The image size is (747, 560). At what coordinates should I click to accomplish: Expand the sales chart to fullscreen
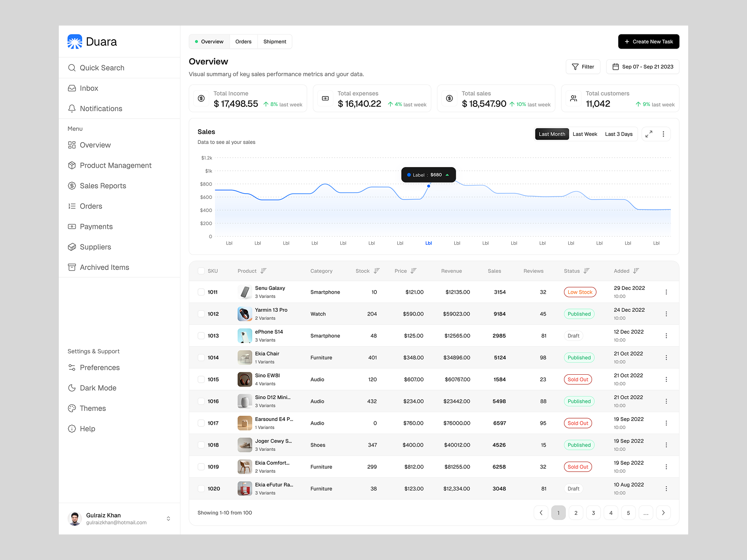pyautogui.click(x=648, y=134)
